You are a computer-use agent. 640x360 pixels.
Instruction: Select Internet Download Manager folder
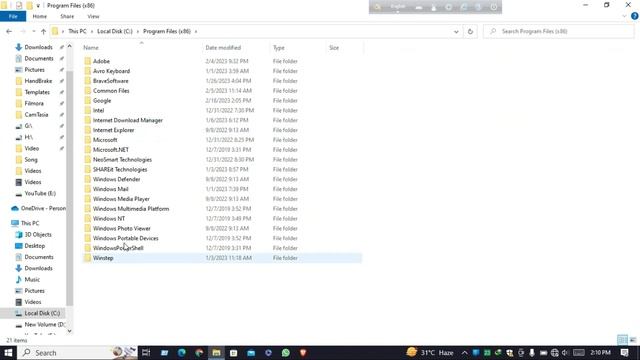point(128,120)
